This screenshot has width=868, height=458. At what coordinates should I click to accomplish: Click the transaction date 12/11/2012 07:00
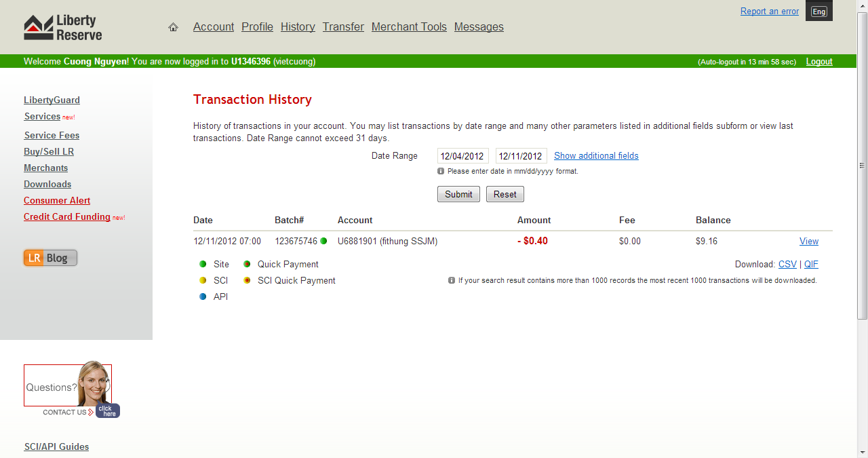coord(227,241)
